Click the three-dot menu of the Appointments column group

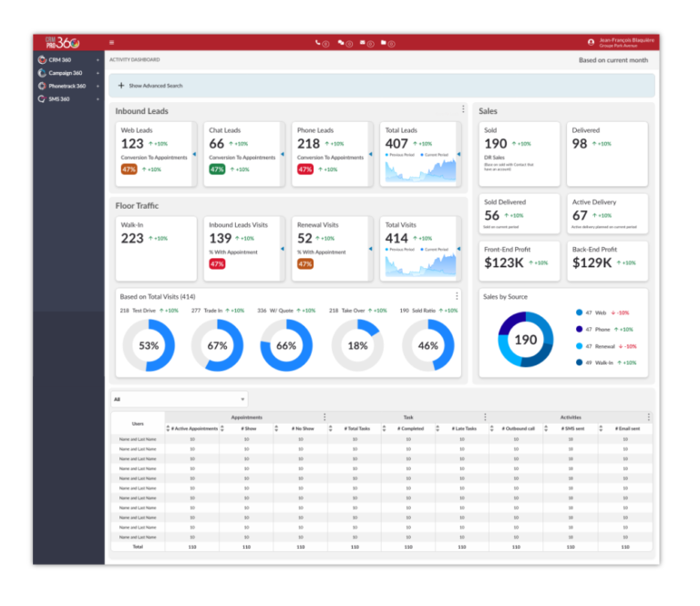click(x=324, y=417)
